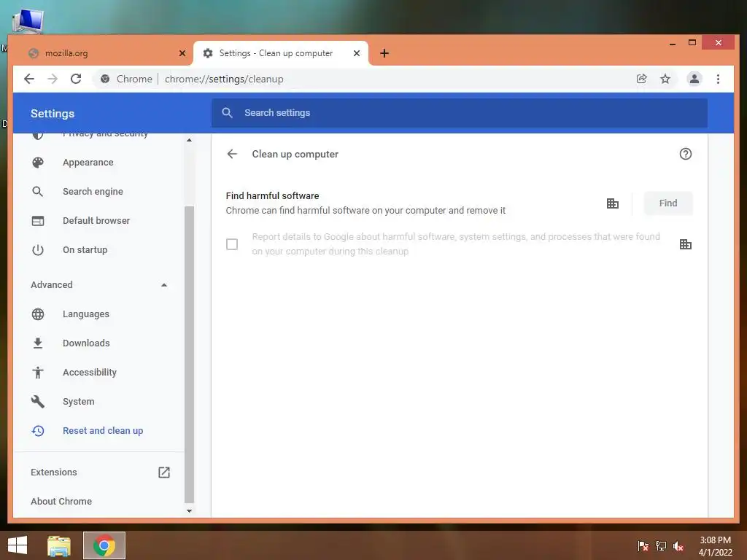Open Search engine settings
The width and height of the screenshot is (747, 560).
pyautogui.click(x=93, y=192)
